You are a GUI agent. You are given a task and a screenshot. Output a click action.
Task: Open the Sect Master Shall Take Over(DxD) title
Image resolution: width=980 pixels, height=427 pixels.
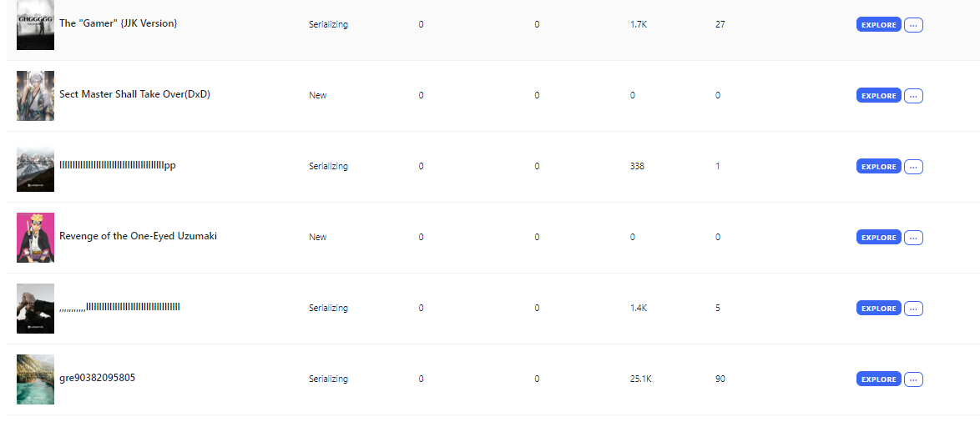click(x=134, y=94)
